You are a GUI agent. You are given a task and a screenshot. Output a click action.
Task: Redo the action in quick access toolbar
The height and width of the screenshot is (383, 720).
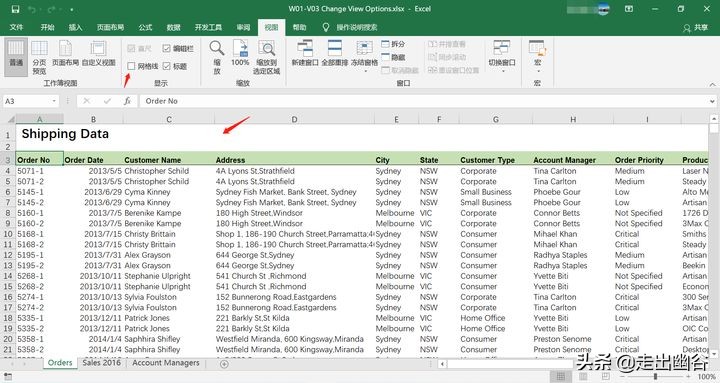pyautogui.click(x=51, y=9)
